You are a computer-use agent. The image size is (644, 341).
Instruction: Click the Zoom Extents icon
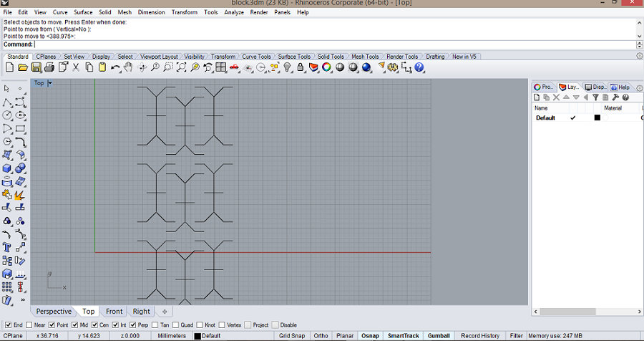[181, 67]
